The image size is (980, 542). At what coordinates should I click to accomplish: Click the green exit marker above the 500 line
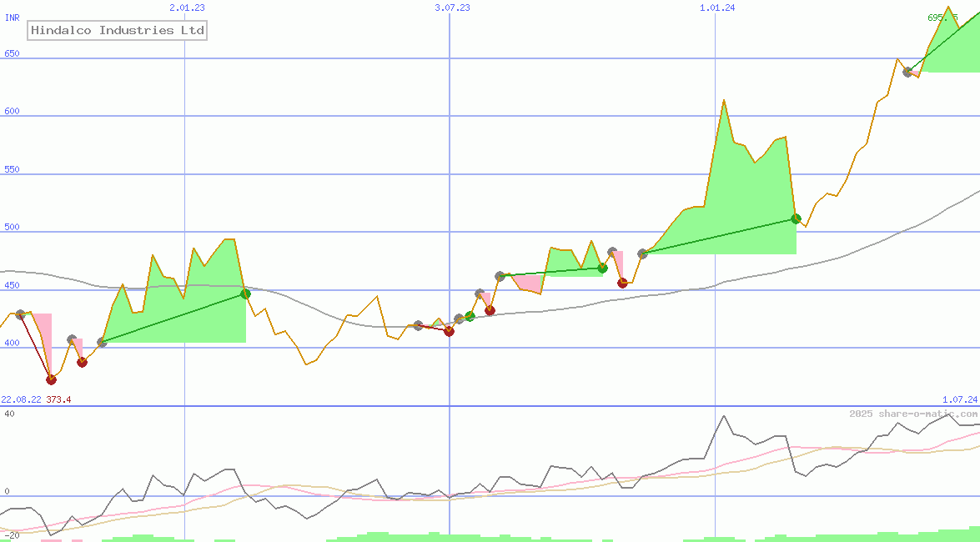click(x=796, y=218)
